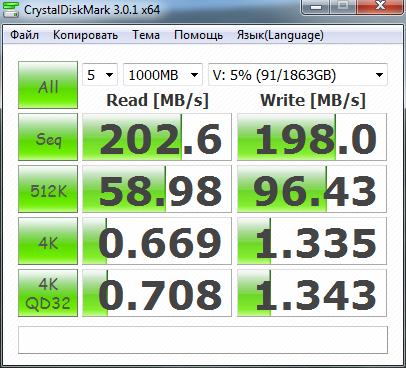Viewport: 406px width, 368px height.
Task: Click the empty comment field at bottom
Action: 203,340
